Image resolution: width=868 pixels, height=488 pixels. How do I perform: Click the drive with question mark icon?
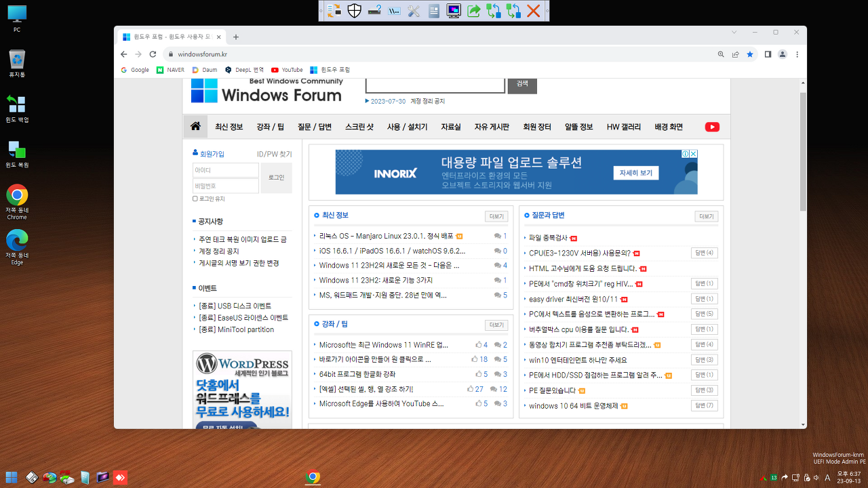click(x=374, y=11)
